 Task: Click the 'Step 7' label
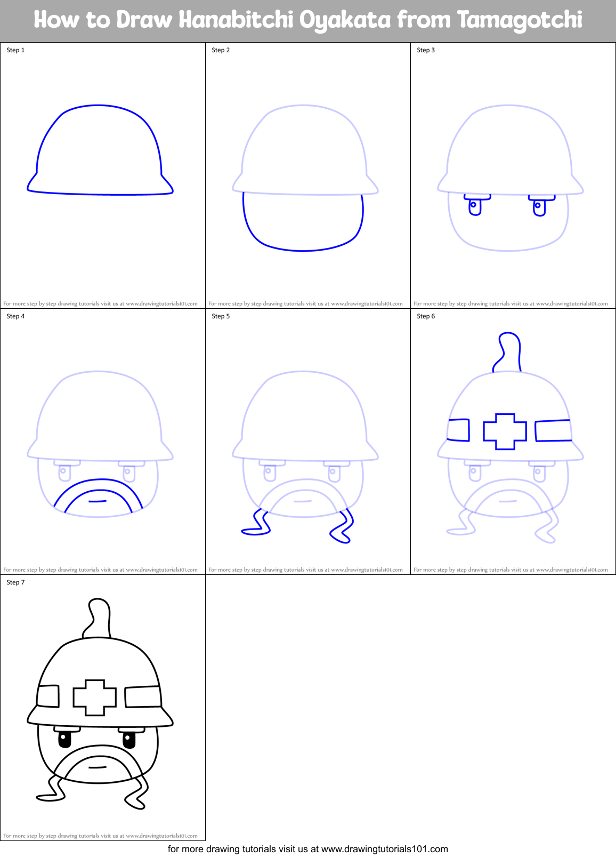(15, 582)
